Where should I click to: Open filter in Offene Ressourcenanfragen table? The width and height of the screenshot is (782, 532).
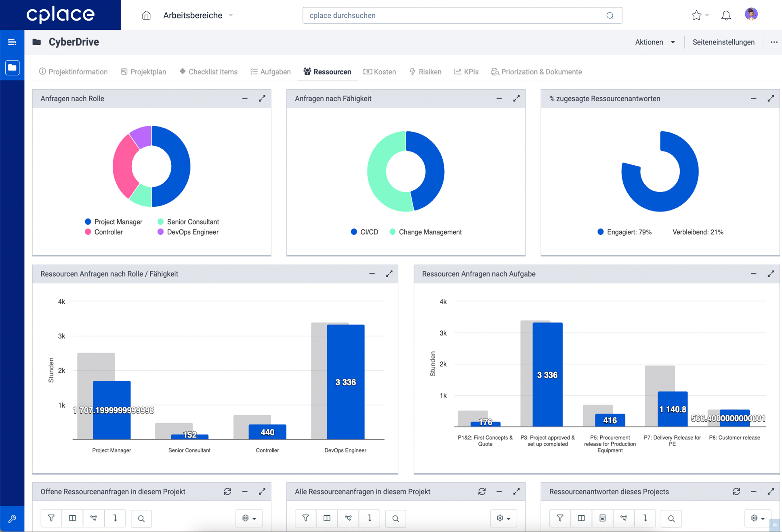(51, 518)
